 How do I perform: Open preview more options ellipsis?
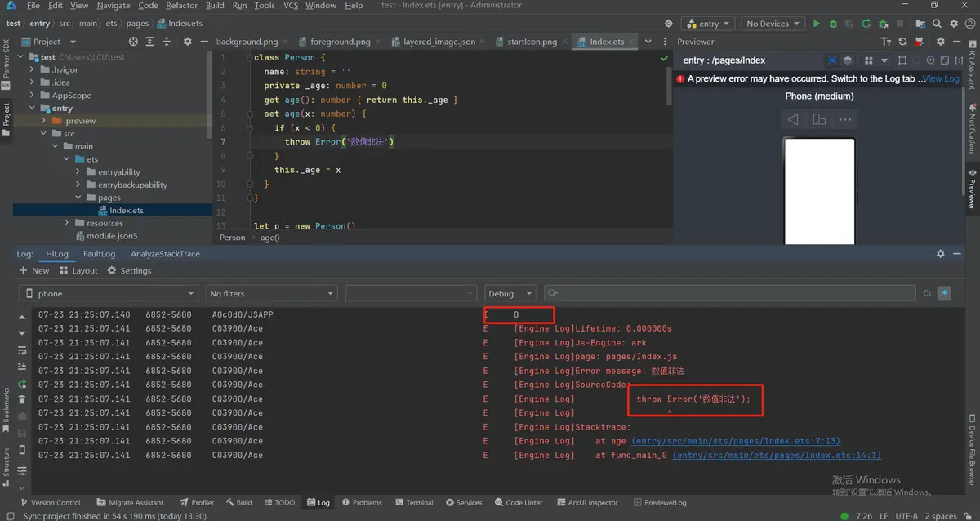[844, 120]
